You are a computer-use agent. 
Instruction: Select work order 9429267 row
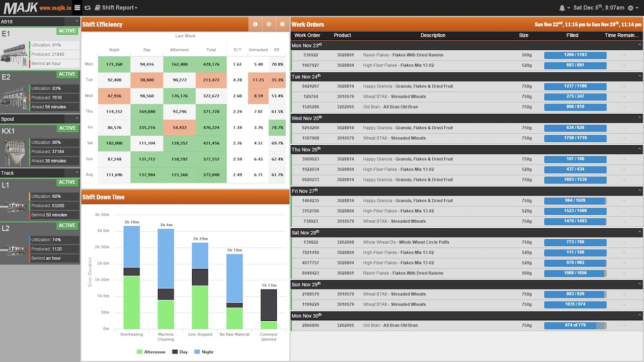coord(467,86)
